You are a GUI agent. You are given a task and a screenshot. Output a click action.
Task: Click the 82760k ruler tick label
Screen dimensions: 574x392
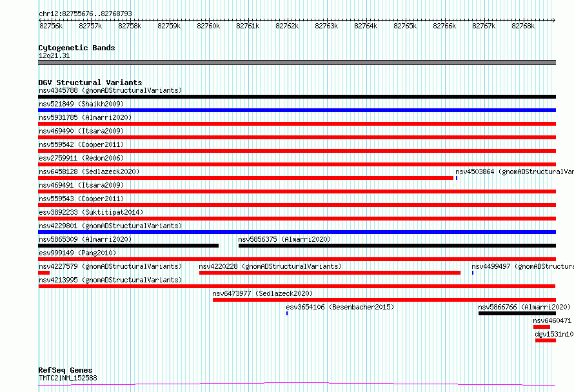208,26
